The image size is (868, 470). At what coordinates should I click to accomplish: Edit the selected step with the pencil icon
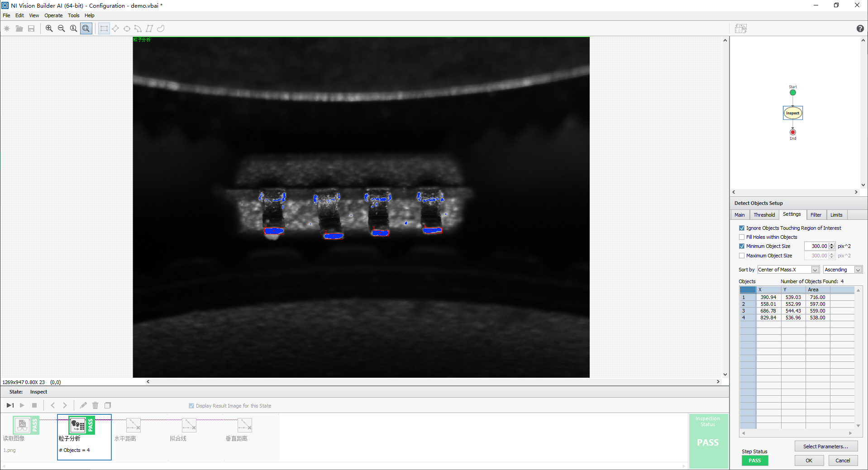point(83,405)
